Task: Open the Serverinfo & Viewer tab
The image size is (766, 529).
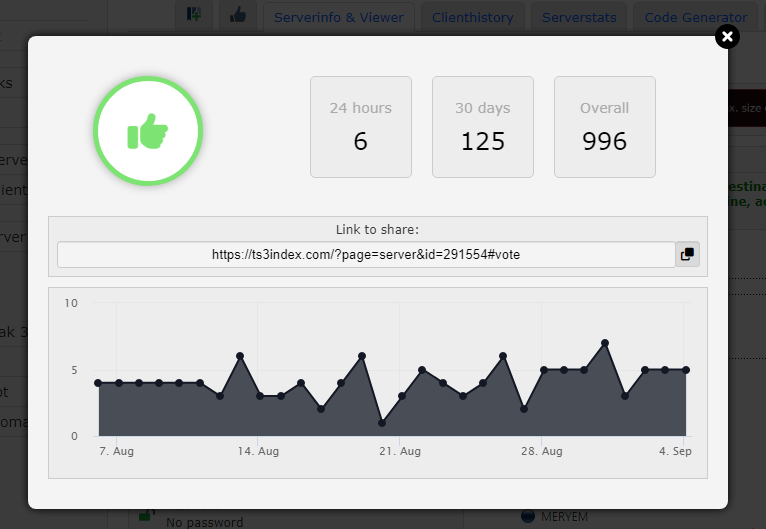Action: (x=338, y=17)
